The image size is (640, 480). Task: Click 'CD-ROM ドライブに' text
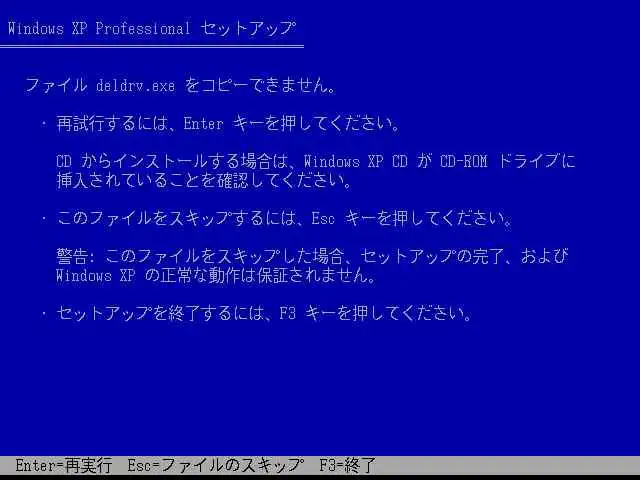[x=508, y=161]
